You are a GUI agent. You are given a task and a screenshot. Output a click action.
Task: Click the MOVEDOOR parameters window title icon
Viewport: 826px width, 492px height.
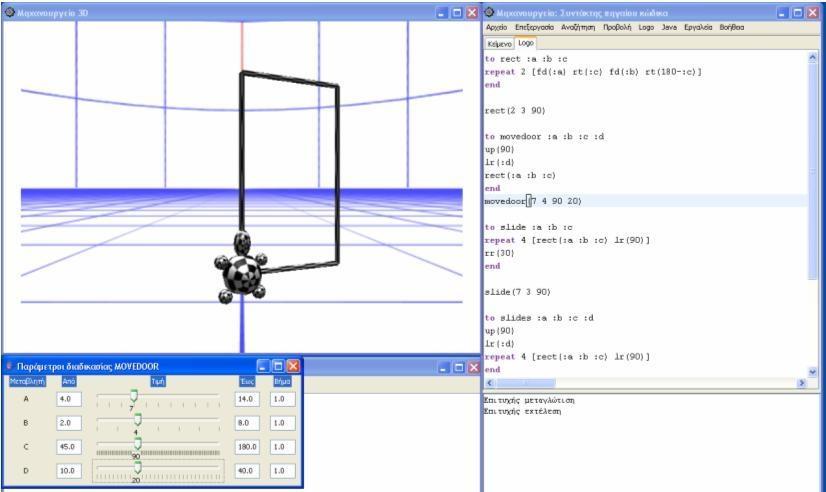(x=9, y=365)
